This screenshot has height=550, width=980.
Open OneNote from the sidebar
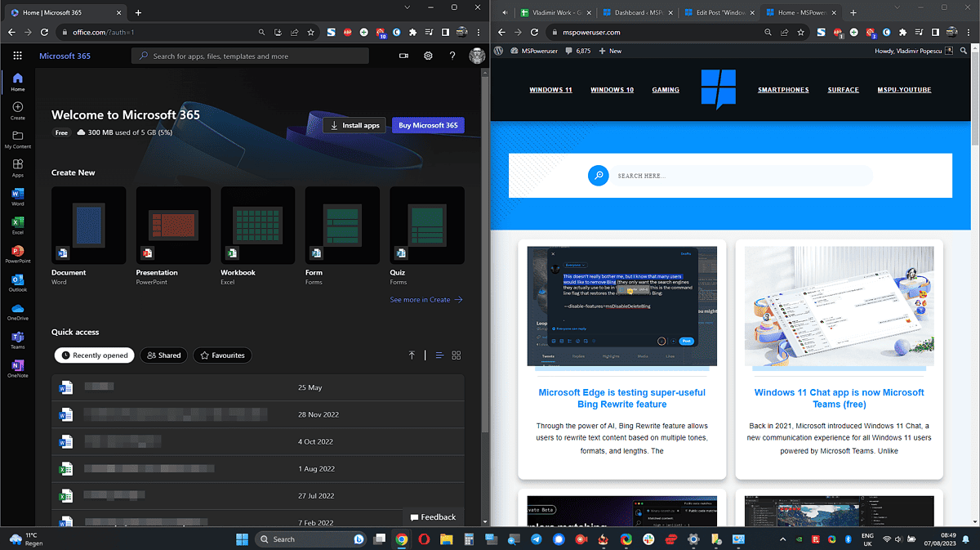[x=18, y=369]
